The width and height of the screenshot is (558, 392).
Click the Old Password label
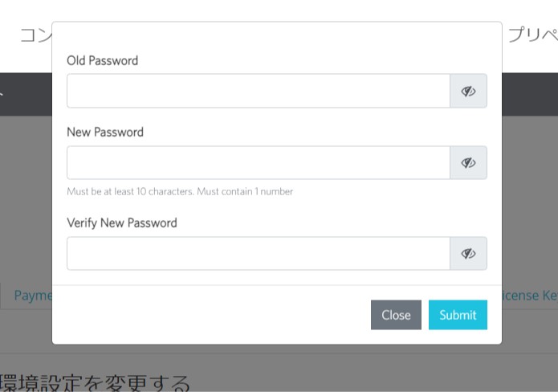103,60
